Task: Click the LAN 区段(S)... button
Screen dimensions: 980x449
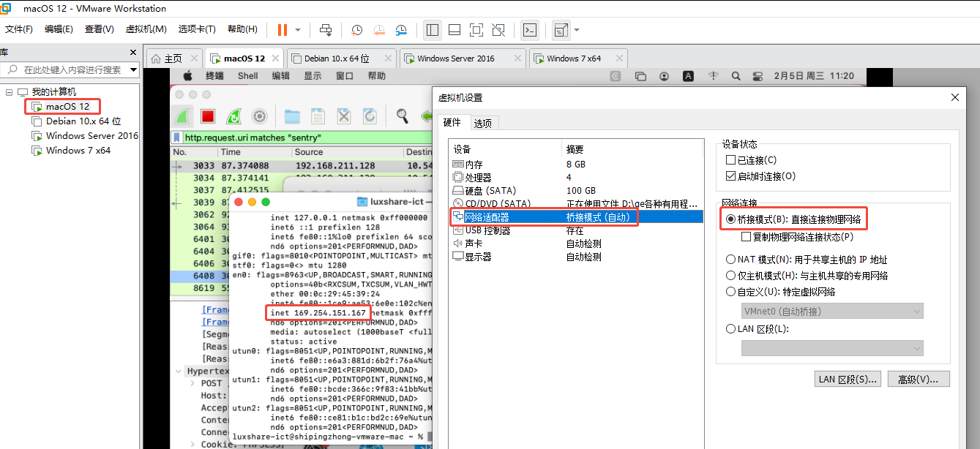Action: click(x=848, y=379)
